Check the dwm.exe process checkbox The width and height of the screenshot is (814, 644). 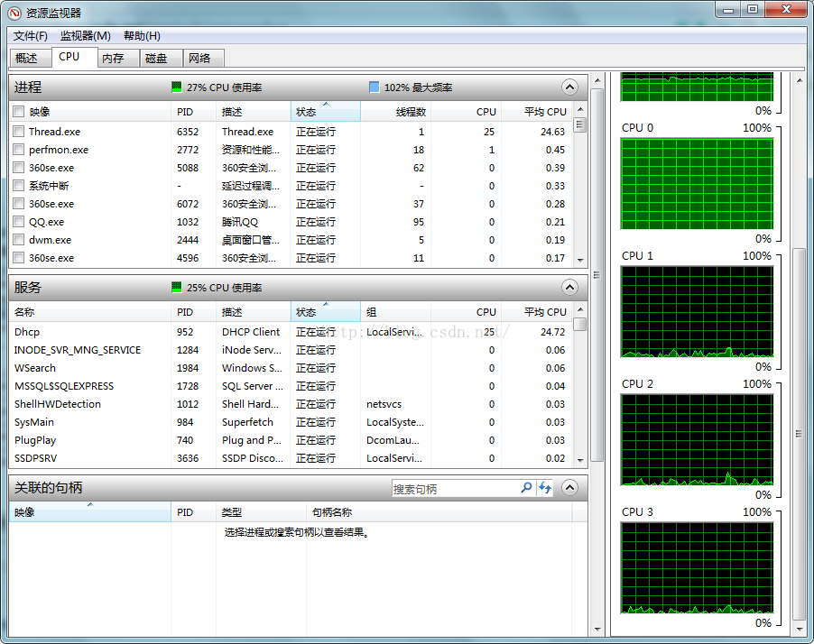(19, 240)
